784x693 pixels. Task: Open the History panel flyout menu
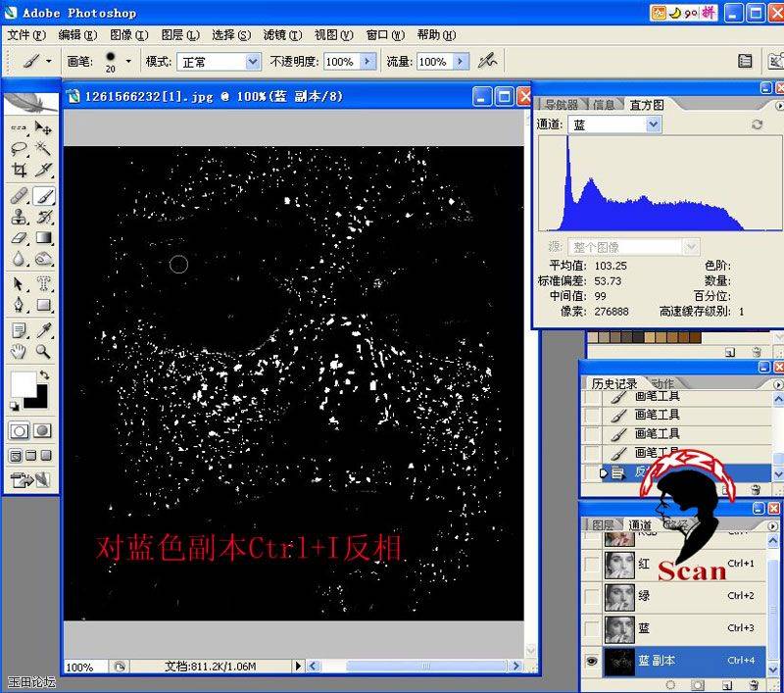tap(777, 384)
